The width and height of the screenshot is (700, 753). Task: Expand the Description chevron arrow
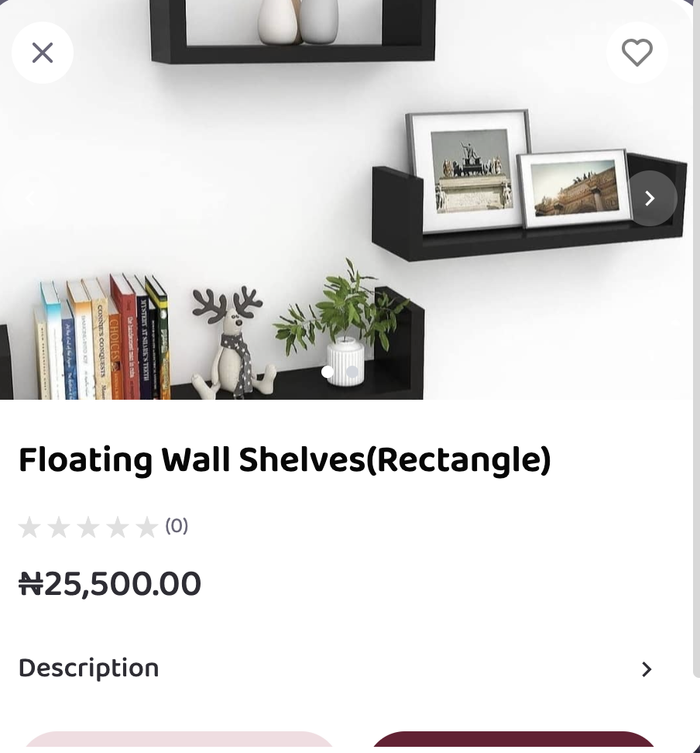coord(647,669)
